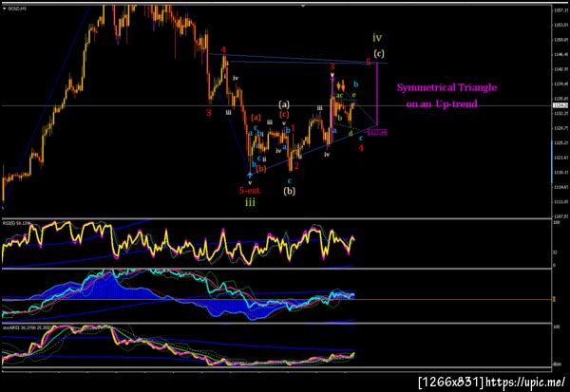Select the orange '(c)' label below white (a)

point(284,114)
